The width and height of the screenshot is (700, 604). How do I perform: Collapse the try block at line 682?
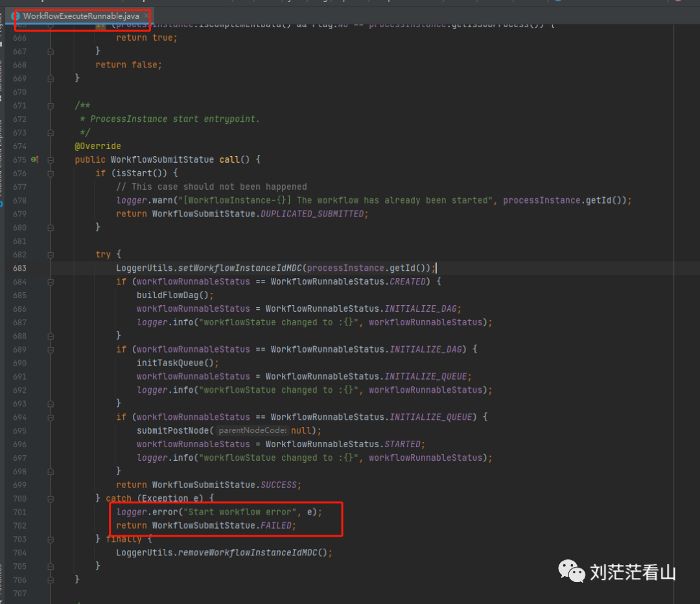pyautogui.click(x=51, y=255)
